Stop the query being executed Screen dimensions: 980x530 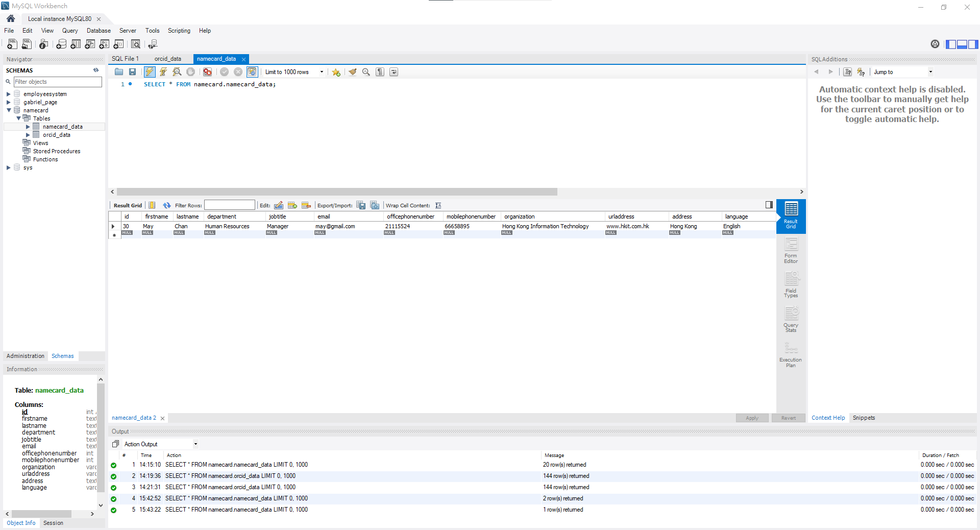(x=191, y=72)
